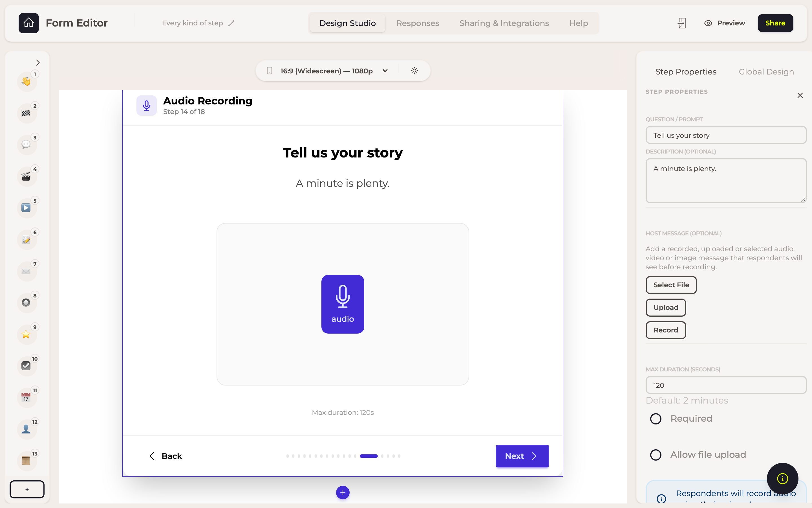Select step 3 speech bubble icon
Image resolution: width=812 pixels, height=508 pixels.
coord(26,144)
